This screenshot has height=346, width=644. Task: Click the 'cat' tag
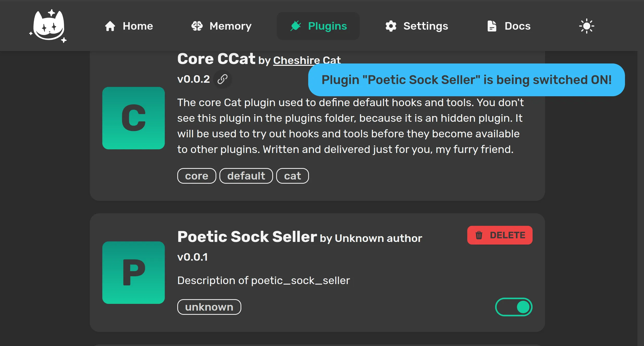coord(292,176)
